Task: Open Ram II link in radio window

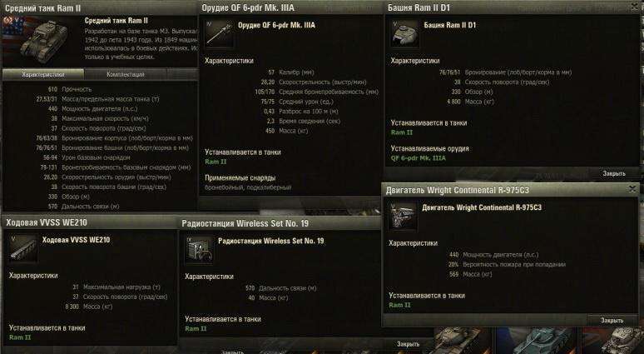Action: point(196,328)
